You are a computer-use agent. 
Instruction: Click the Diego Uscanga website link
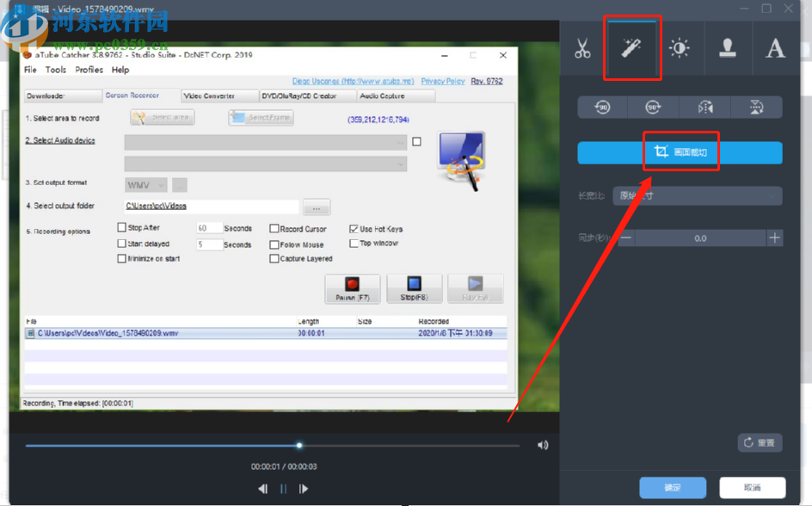354,81
